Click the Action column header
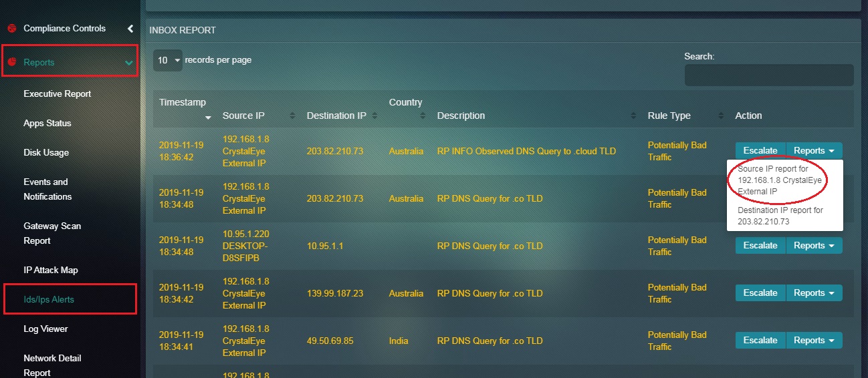The width and height of the screenshot is (868, 378). [x=748, y=116]
